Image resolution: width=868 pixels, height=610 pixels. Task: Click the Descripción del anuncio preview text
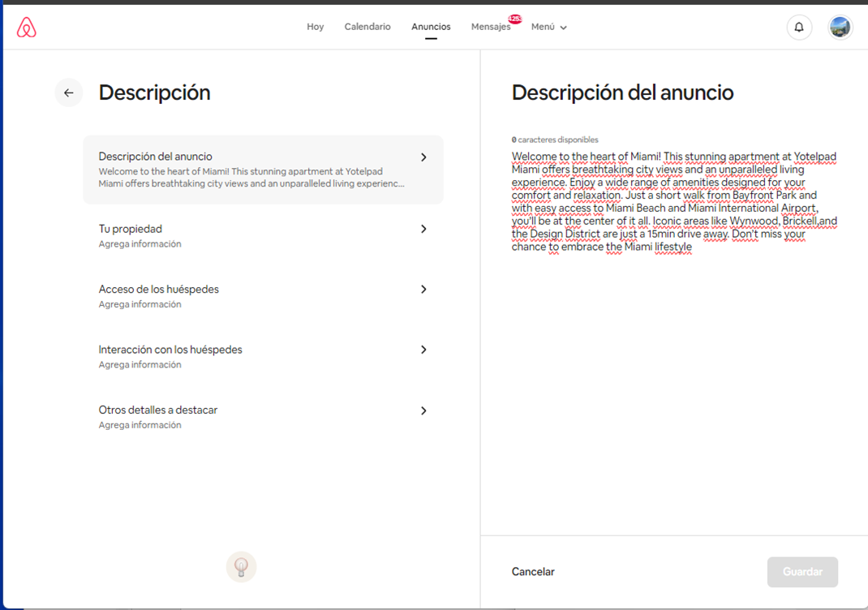click(x=251, y=178)
